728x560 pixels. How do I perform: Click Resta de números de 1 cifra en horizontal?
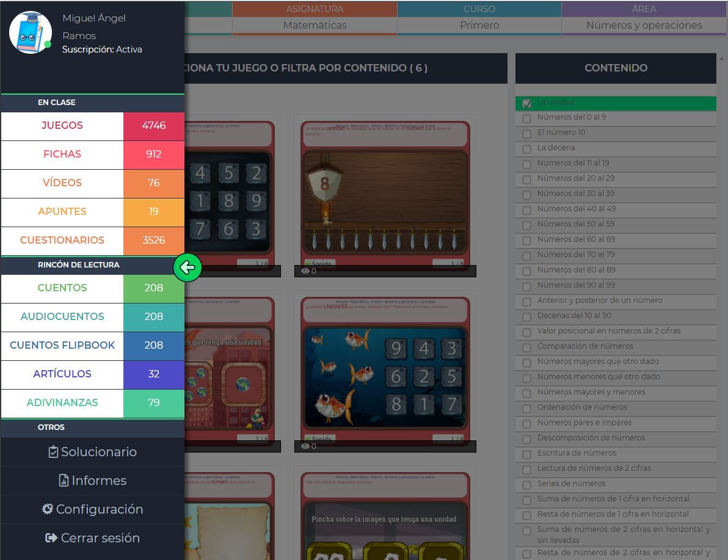point(613,514)
